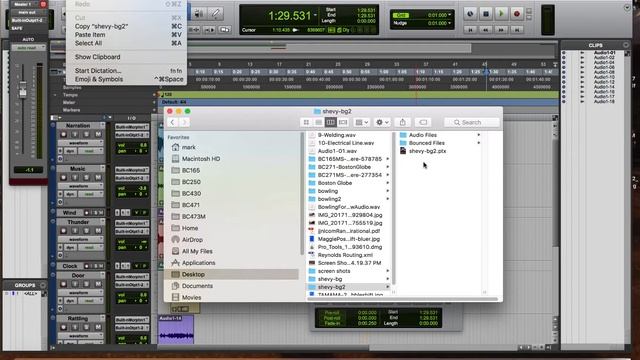Image resolution: width=640 pixels, height=360 pixels.
Task: Click the Finder Edit Tags icon
Action: pyautogui.click(x=423, y=122)
